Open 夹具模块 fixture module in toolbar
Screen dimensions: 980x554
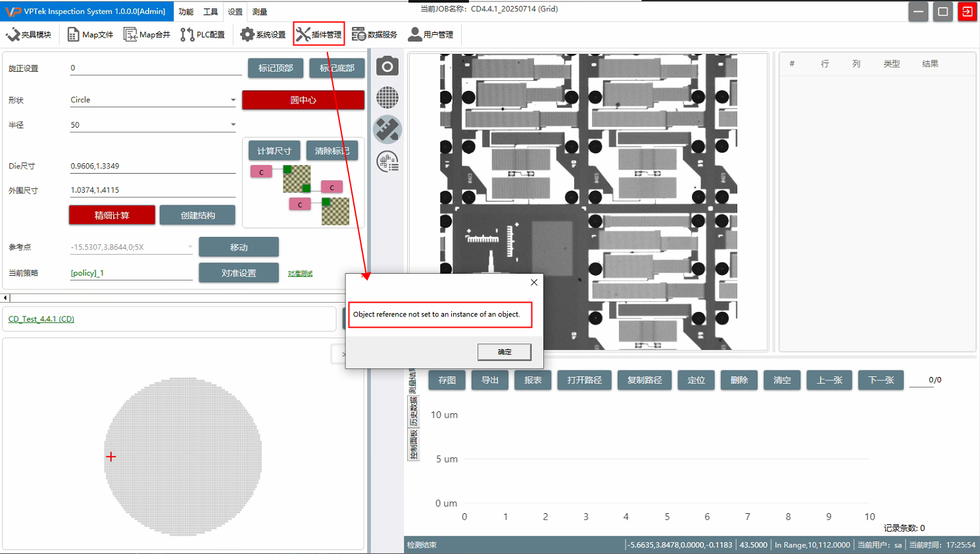29,34
